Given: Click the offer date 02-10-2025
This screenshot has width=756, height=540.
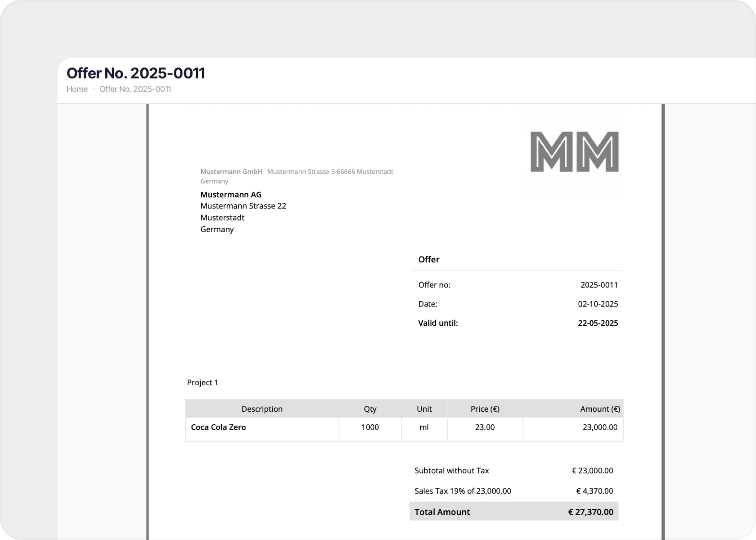Looking at the screenshot, I should [598, 304].
